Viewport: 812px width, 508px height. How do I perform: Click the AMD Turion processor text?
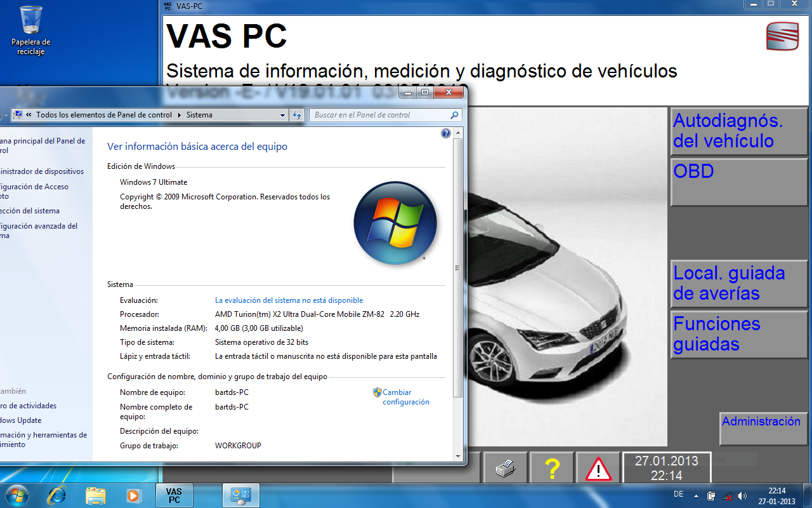tap(317, 314)
